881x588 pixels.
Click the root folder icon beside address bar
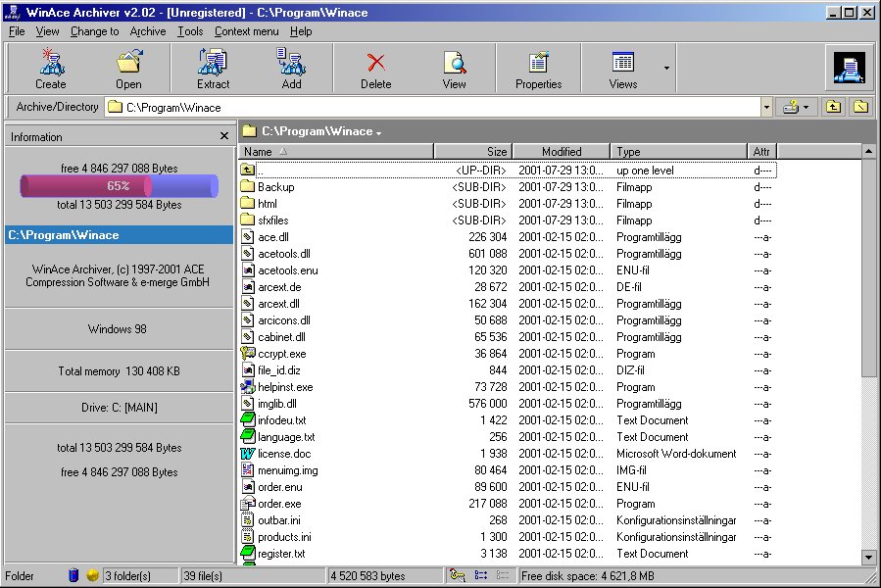coord(860,106)
